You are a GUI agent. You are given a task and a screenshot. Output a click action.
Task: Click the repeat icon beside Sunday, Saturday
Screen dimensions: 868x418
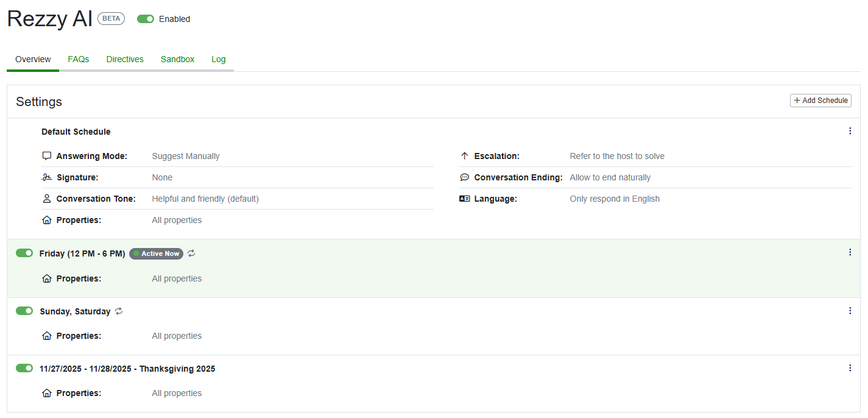tap(118, 311)
